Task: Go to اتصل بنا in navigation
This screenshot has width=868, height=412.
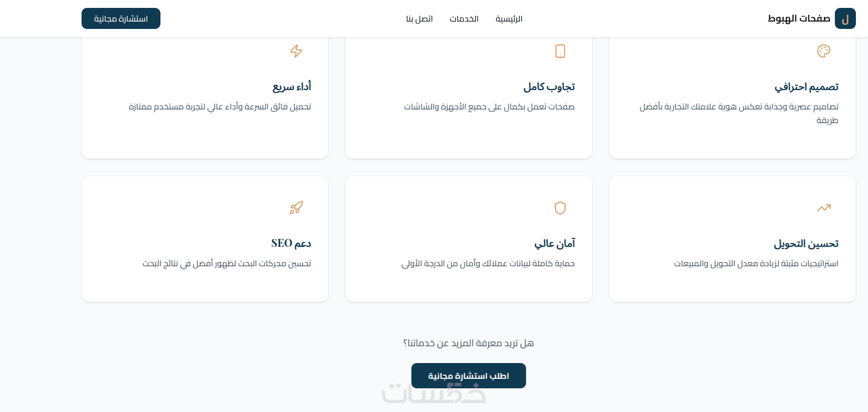Action: pos(419,19)
